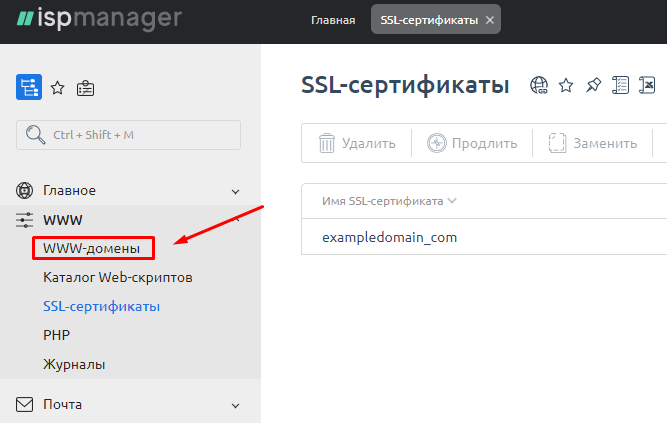Screen dimensions: 667x423
Task: Switch to the Главная tab
Action: 333,20
